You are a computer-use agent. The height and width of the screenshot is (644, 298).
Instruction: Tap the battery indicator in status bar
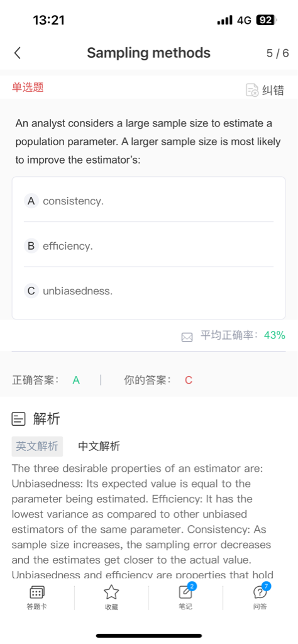(267, 20)
